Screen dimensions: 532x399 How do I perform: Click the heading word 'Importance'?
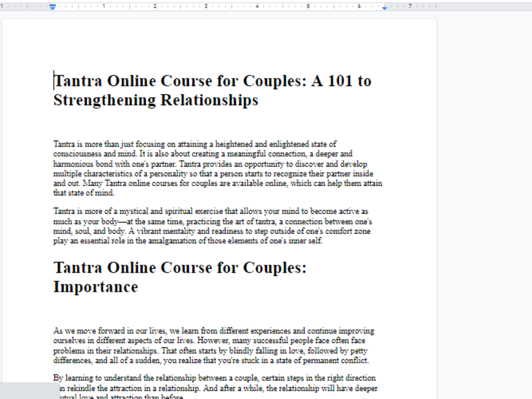(96, 287)
